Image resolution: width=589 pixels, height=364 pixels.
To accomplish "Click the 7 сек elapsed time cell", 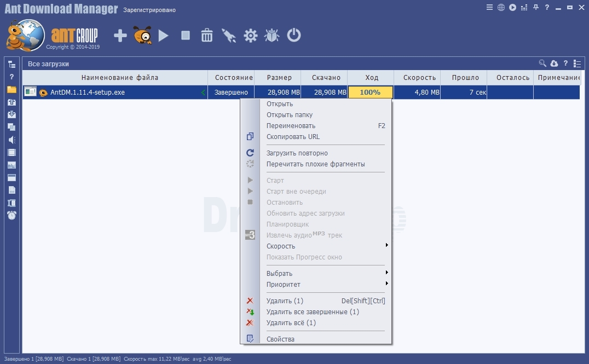I will [x=464, y=92].
